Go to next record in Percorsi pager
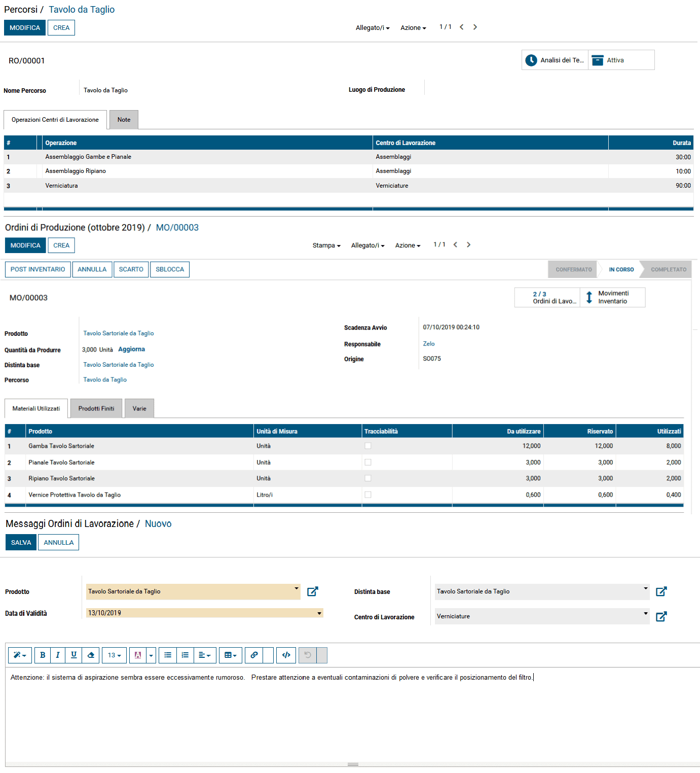Viewport: 700px width, 773px height. pyautogui.click(x=475, y=27)
